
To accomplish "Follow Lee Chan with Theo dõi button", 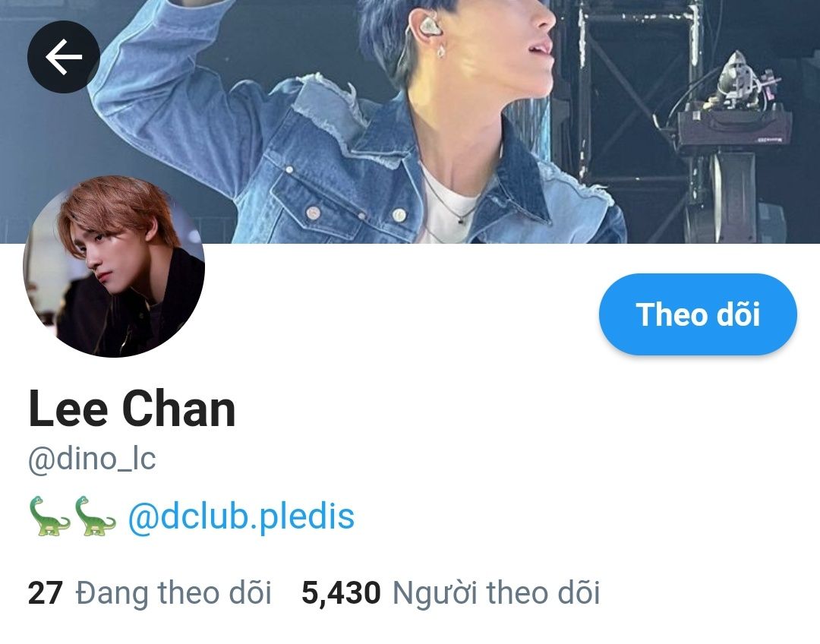I will coord(698,314).
